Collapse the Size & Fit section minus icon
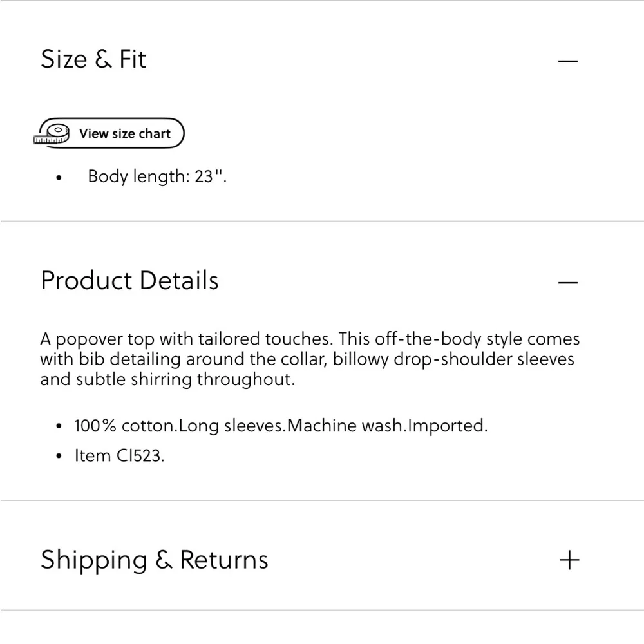The height and width of the screenshot is (644, 644). 568,61
